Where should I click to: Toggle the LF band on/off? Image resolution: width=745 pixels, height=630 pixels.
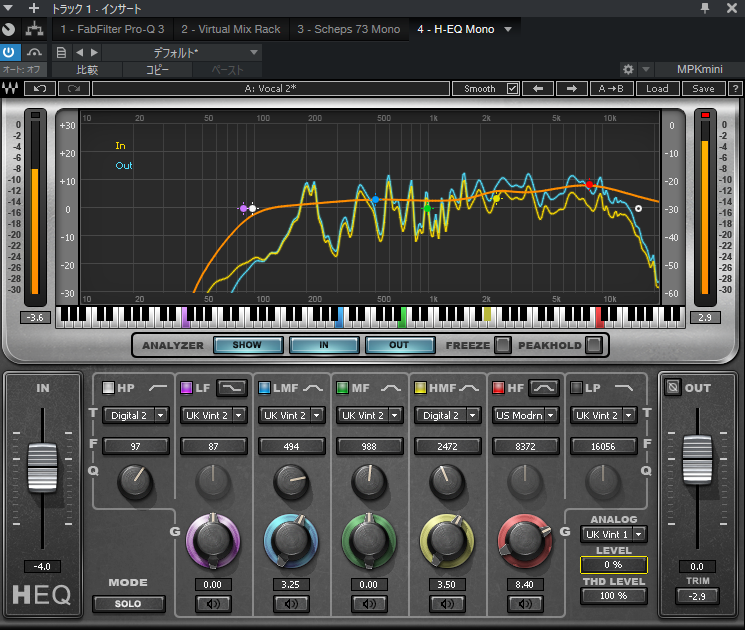186,388
